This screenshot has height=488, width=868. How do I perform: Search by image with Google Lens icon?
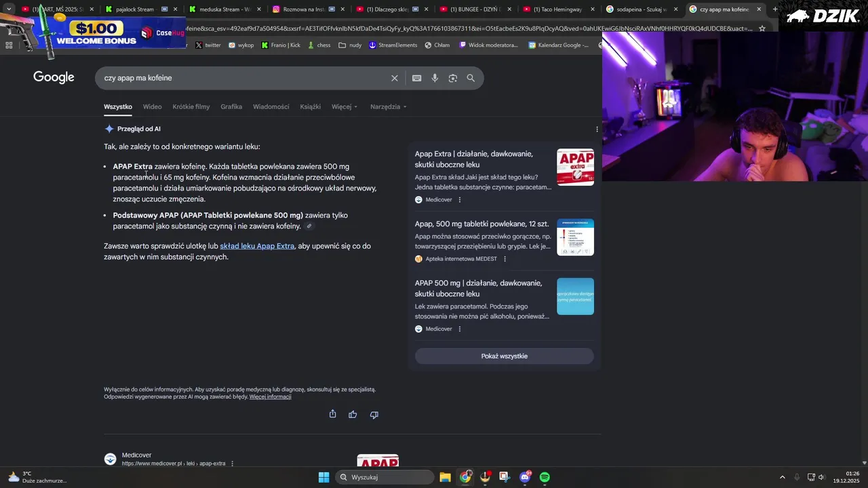point(453,78)
